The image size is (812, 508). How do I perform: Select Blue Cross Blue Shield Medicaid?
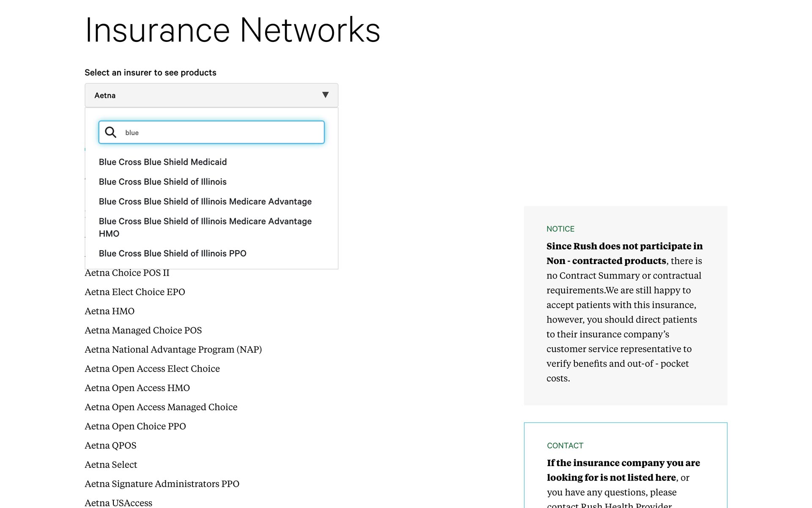pyautogui.click(x=163, y=162)
